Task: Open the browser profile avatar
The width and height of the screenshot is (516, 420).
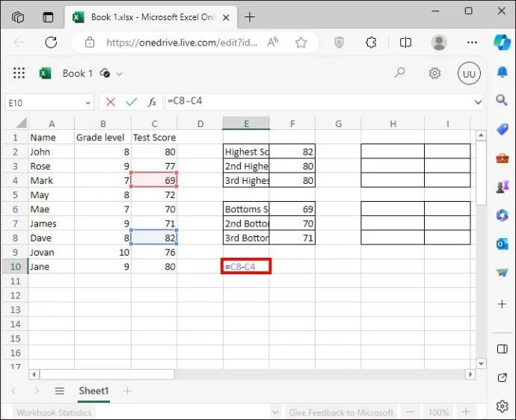Action: 439,43
